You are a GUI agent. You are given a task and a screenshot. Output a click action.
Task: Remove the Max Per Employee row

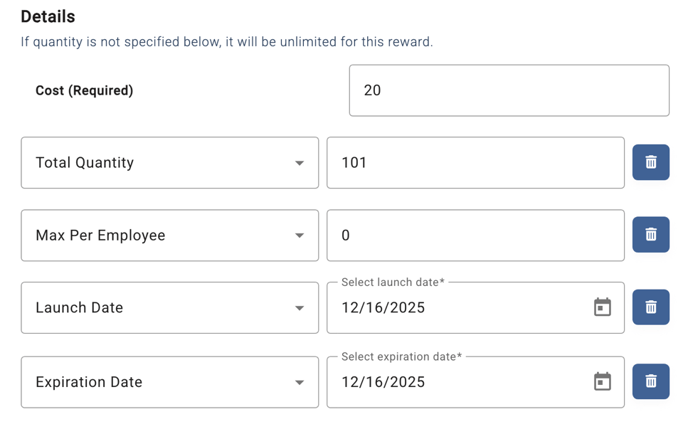point(650,235)
